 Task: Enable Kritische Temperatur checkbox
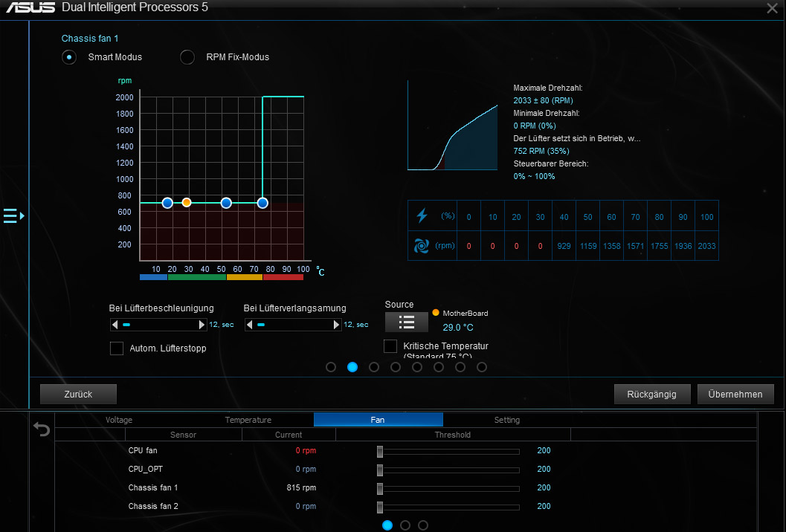click(x=390, y=346)
